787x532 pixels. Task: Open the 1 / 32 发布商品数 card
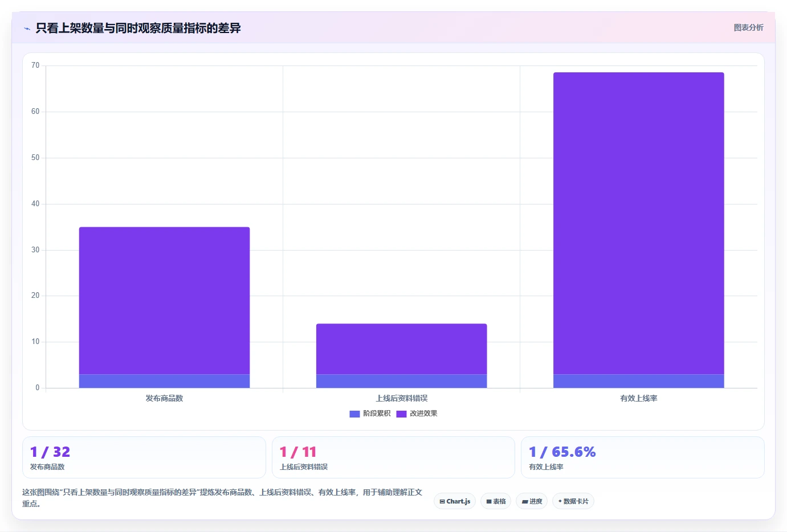[x=144, y=457]
